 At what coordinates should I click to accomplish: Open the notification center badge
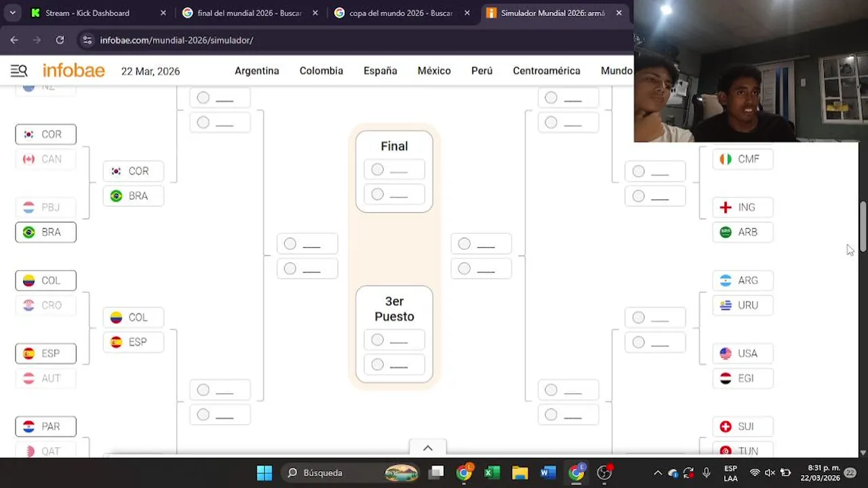click(851, 473)
